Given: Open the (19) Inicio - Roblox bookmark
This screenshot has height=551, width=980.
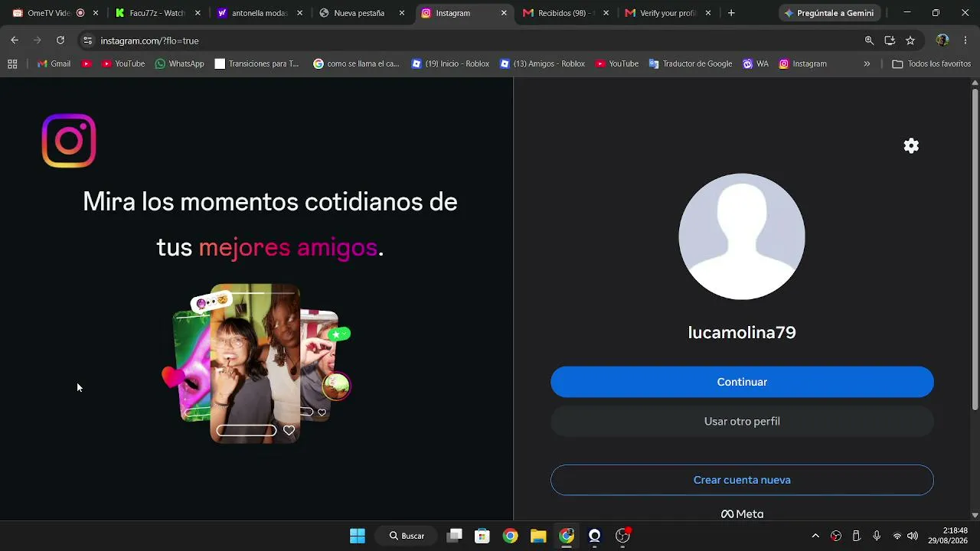Looking at the screenshot, I should click(450, 64).
